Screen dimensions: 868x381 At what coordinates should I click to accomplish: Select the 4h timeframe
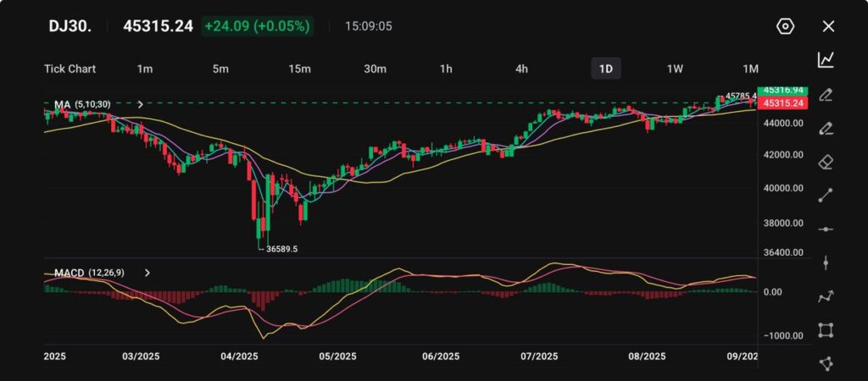521,69
